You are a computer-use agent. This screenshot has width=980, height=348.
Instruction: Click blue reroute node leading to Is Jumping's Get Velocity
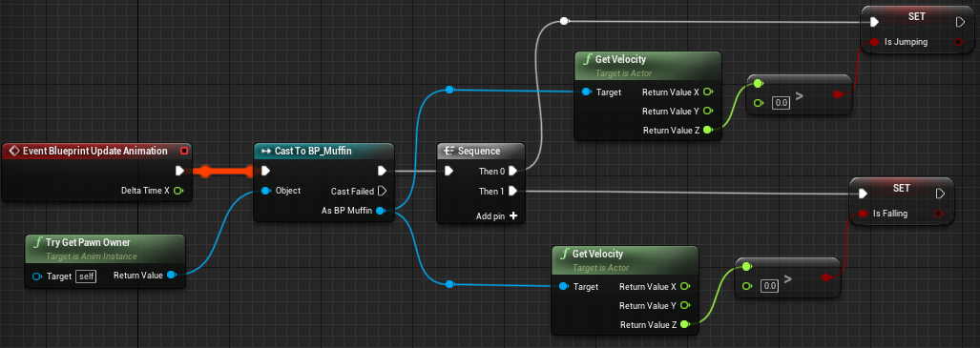[449, 91]
